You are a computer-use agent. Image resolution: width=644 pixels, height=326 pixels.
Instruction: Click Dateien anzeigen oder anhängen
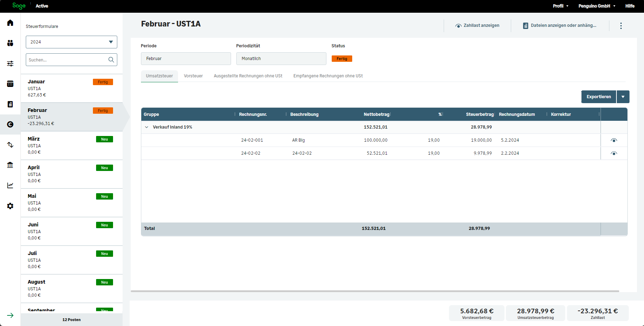560,25
